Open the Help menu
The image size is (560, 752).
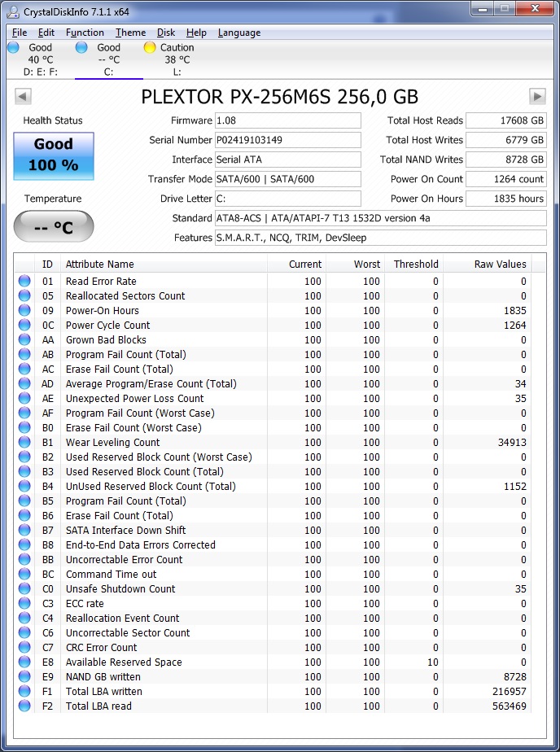click(x=196, y=33)
